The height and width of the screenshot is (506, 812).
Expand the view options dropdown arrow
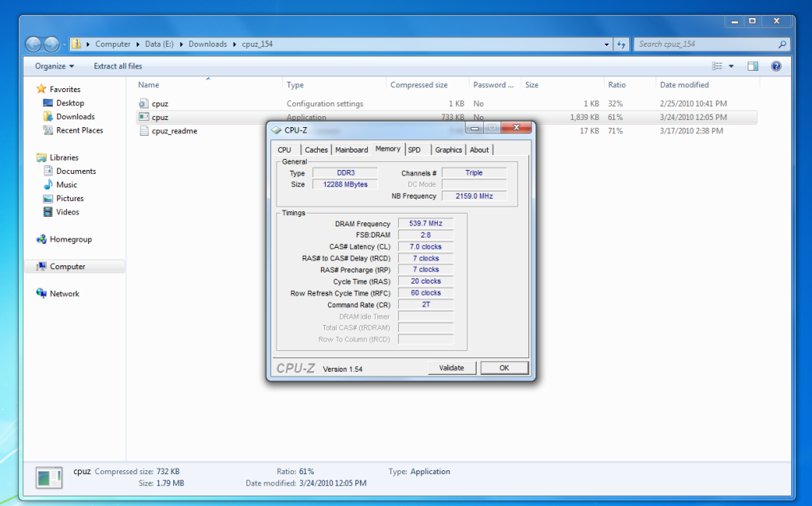[731, 66]
